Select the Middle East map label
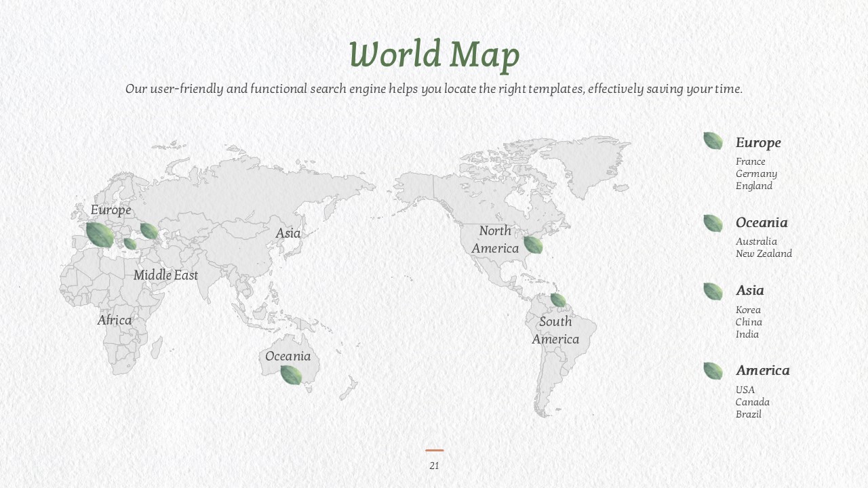Viewport: 868px width, 488px height. (166, 275)
